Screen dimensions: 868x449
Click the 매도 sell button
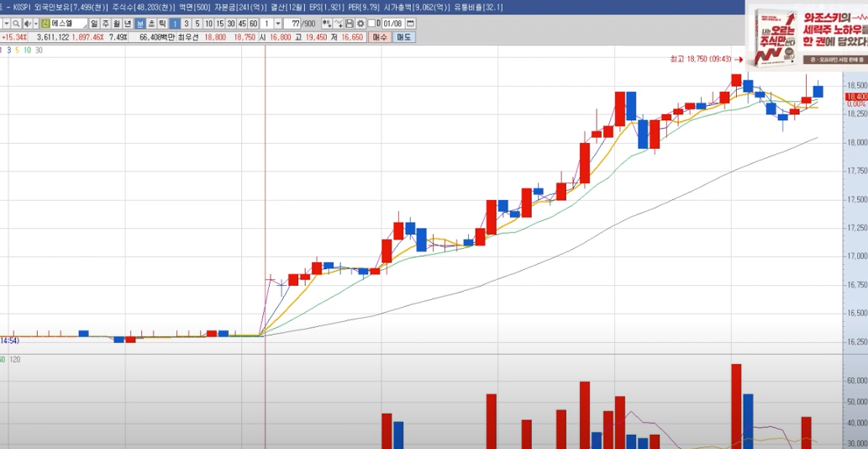(x=404, y=37)
